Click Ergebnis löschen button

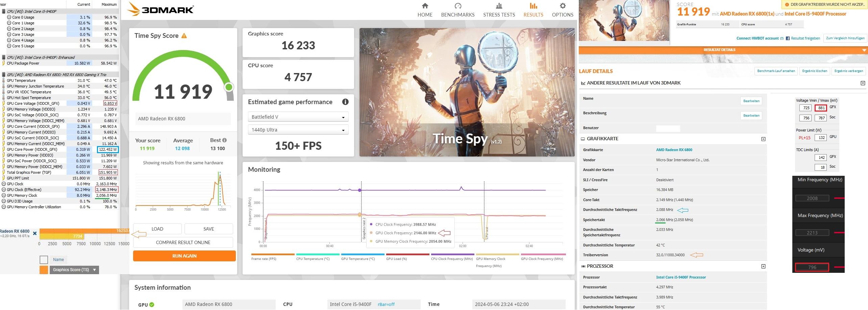pyautogui.click(x=815, y=71)
